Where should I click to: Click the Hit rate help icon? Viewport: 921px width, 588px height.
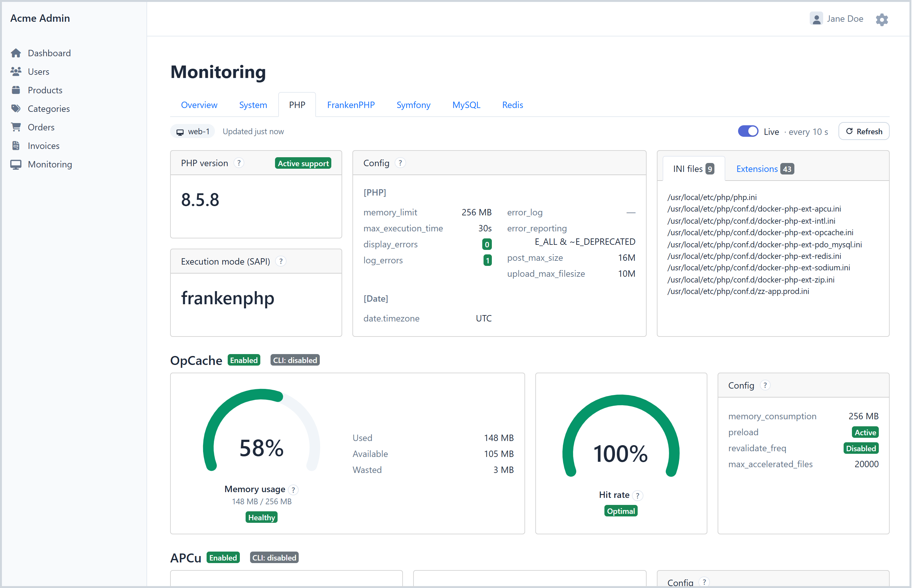click(638, 495)
